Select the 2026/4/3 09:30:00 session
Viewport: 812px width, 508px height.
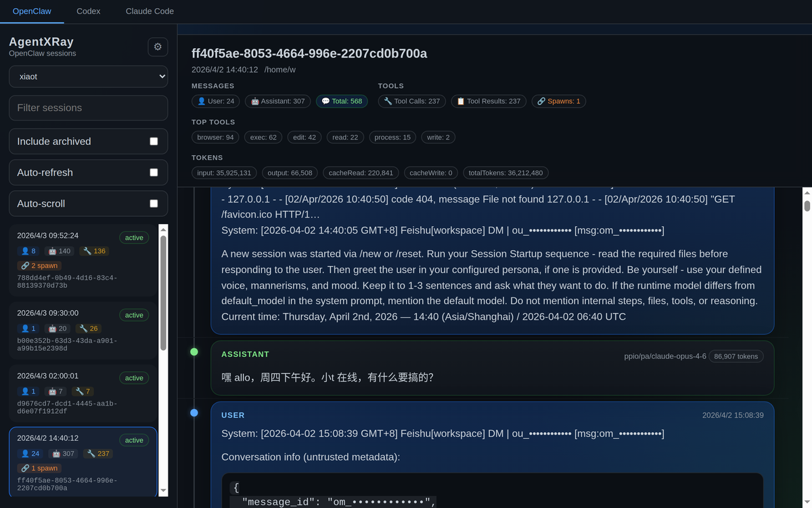83,330
